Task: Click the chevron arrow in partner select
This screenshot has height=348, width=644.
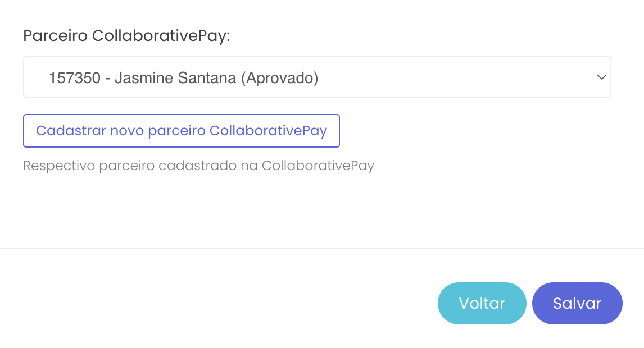Action: pos(602,77)
